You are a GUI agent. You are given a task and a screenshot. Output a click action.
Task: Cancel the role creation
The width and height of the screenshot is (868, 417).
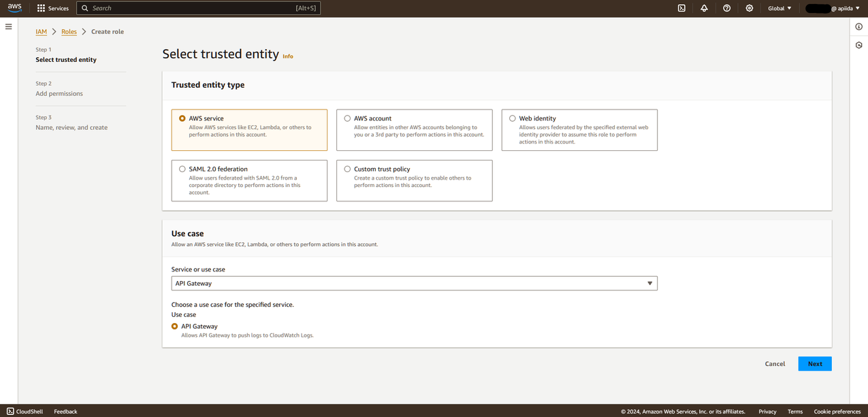[775, 364]
